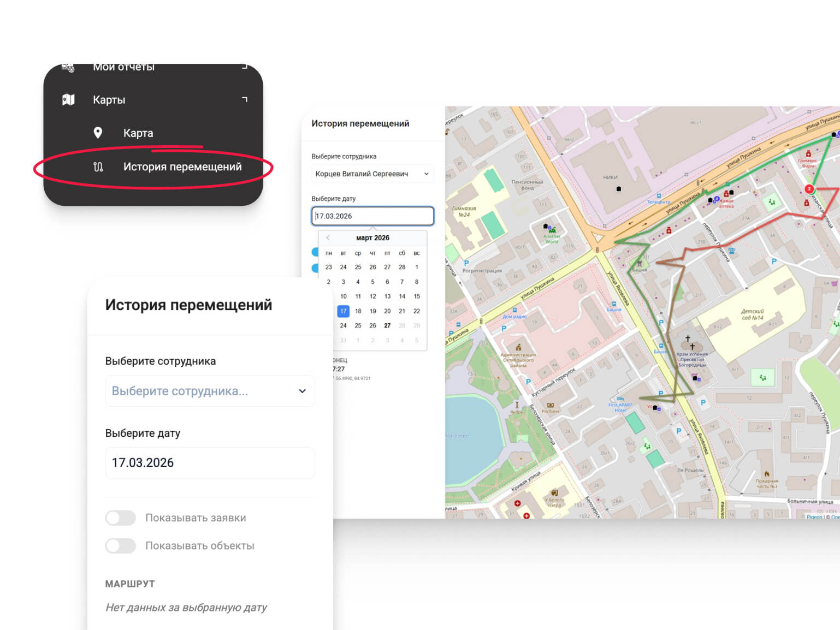Click the У Белого озера restaurant icon

click(554, 492)
